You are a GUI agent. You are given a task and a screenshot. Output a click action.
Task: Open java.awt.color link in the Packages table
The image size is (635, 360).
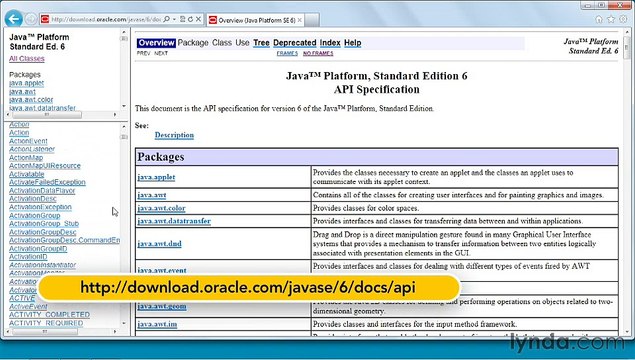click(x=161, y=208)
